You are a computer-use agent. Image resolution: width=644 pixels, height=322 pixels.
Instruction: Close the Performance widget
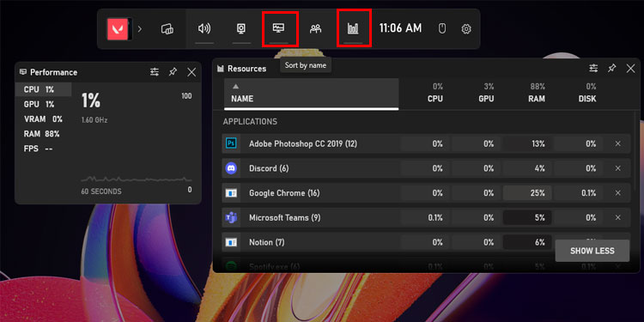point(191,72)
